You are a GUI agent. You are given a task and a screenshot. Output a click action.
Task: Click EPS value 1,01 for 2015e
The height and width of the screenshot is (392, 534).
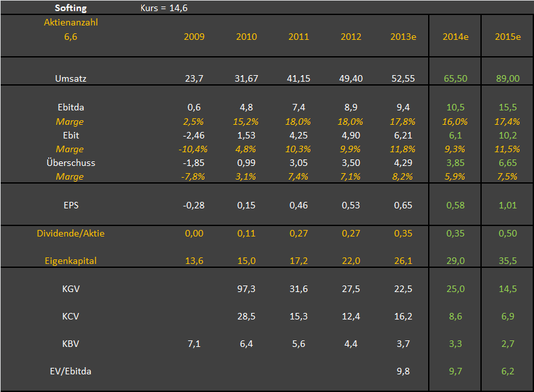click(508, 205)
